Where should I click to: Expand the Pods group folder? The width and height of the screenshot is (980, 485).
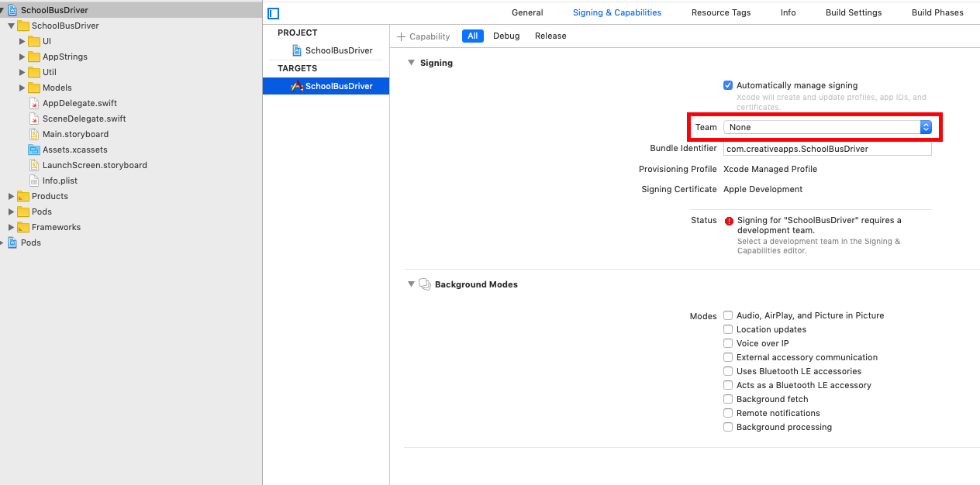[12, 212]
